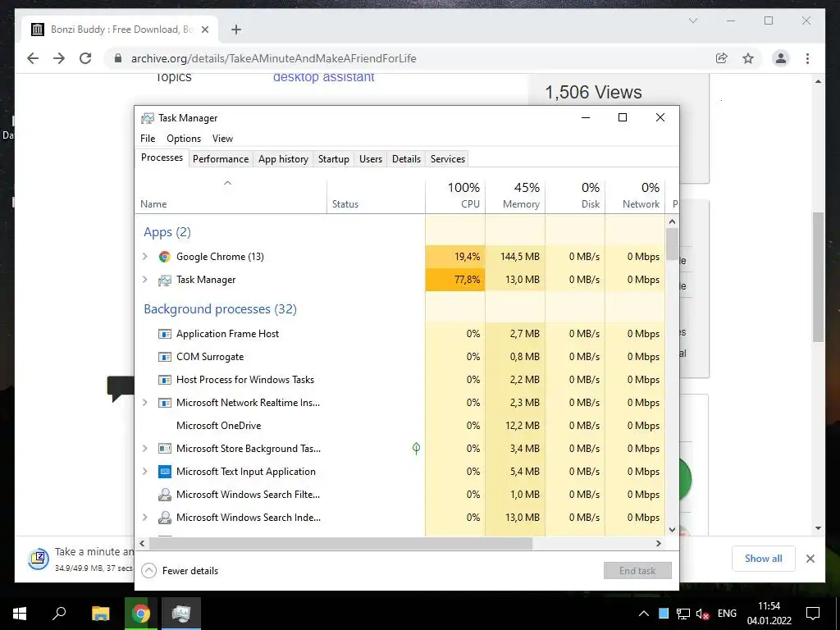
Task: Click the desktop assistant topic link
Action: pyautogui.click(x=323, y=76)
